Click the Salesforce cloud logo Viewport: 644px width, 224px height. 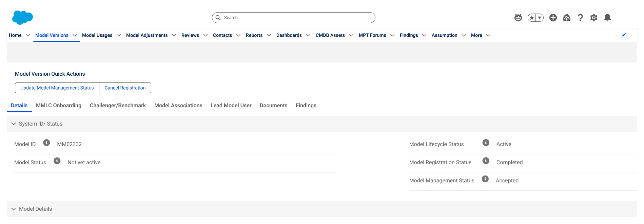(x=22, y=17)
